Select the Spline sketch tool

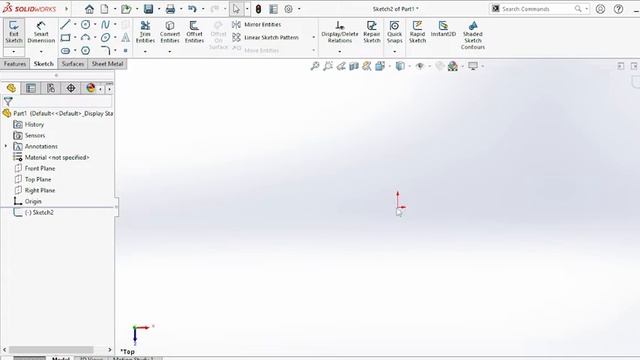point(105,24)
